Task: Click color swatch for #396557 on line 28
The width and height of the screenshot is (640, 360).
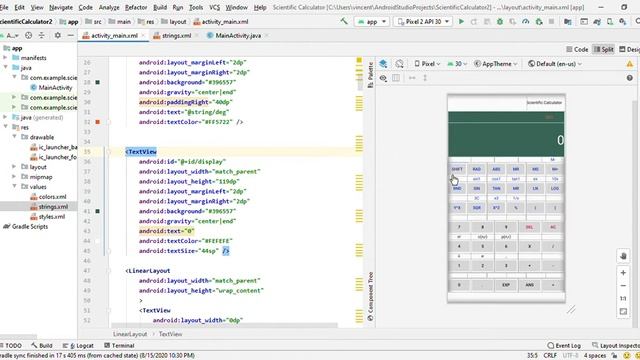Action: pos(98,82)
